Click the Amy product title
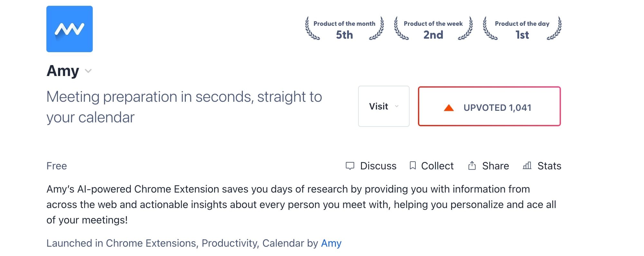Viewport: 644px width, 256px height. (x=63, y=71)
